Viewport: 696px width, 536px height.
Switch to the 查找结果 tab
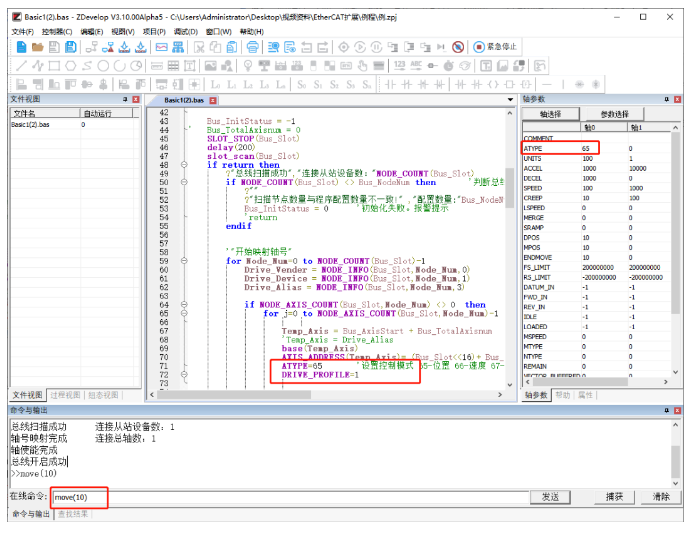(72, 514)
